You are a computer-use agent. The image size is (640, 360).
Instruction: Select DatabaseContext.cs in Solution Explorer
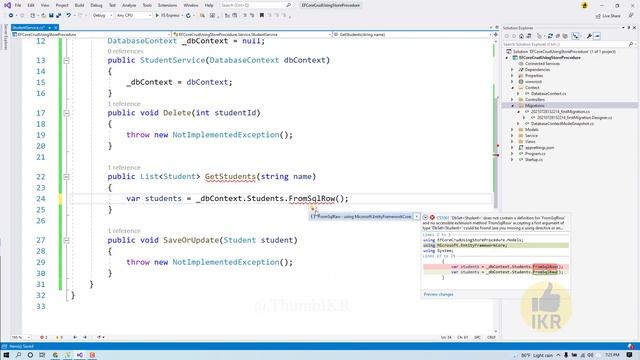(548, 93)
